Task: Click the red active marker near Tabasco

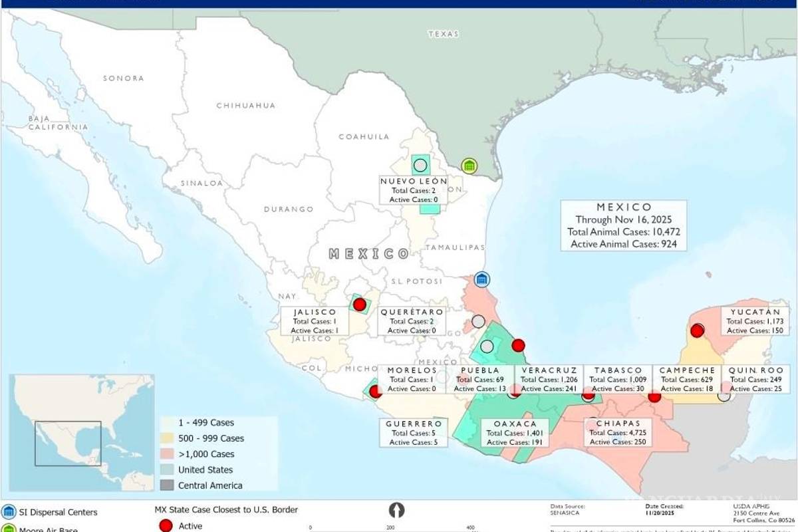Action: (588, 395)
